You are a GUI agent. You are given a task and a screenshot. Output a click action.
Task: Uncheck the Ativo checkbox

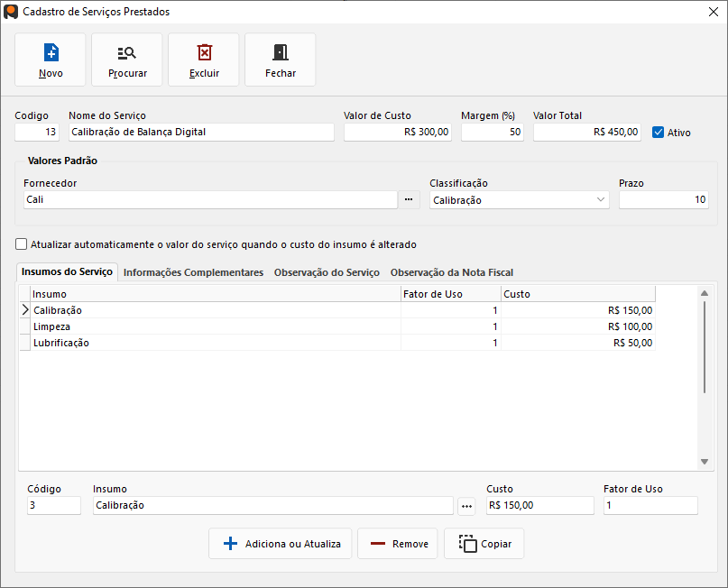658,132
